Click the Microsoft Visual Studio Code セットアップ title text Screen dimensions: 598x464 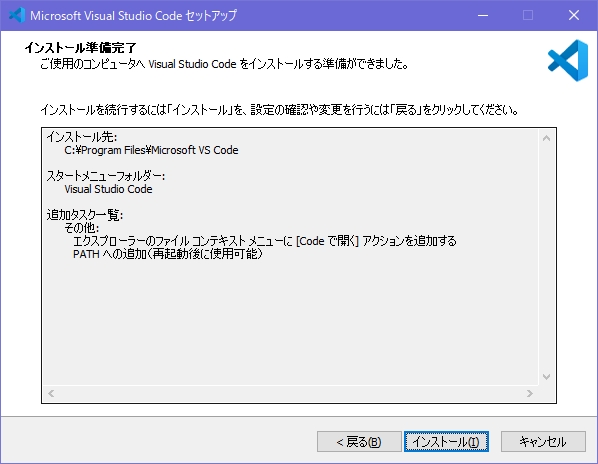tap(133, 15)
